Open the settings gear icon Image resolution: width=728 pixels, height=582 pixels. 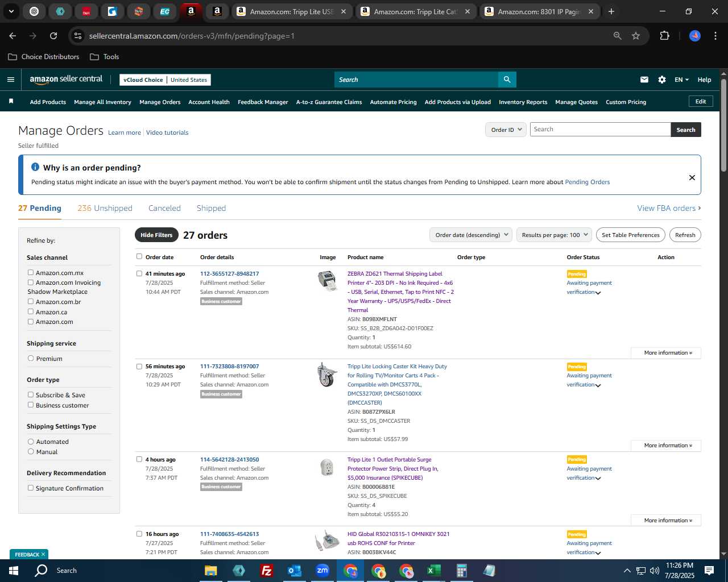[x=662, y=80]
